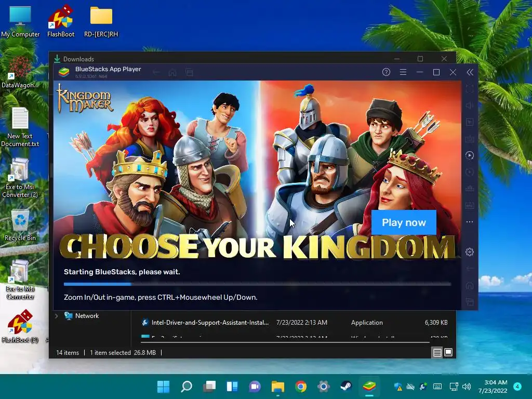Click the Application type cell

click(367, 323)
